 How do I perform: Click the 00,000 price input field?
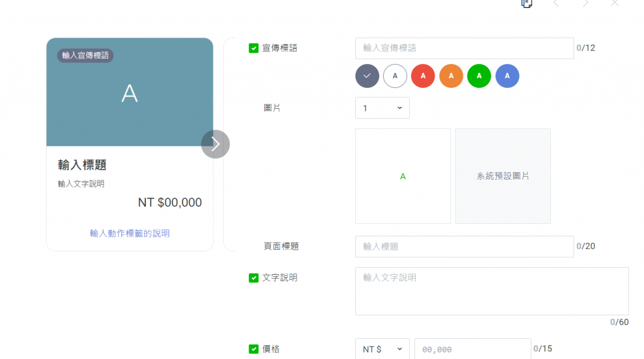(x=473, y=349)
